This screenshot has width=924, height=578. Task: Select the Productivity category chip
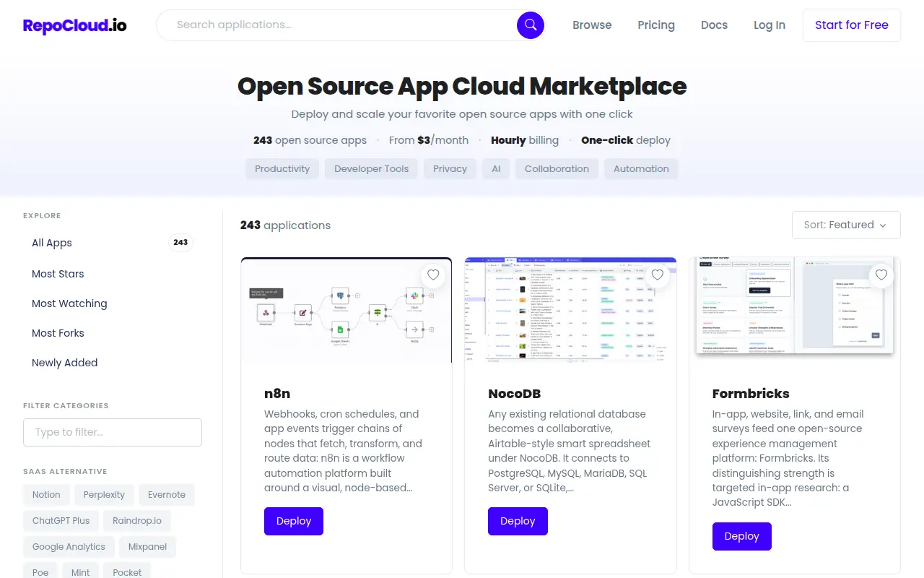(282, 169)
